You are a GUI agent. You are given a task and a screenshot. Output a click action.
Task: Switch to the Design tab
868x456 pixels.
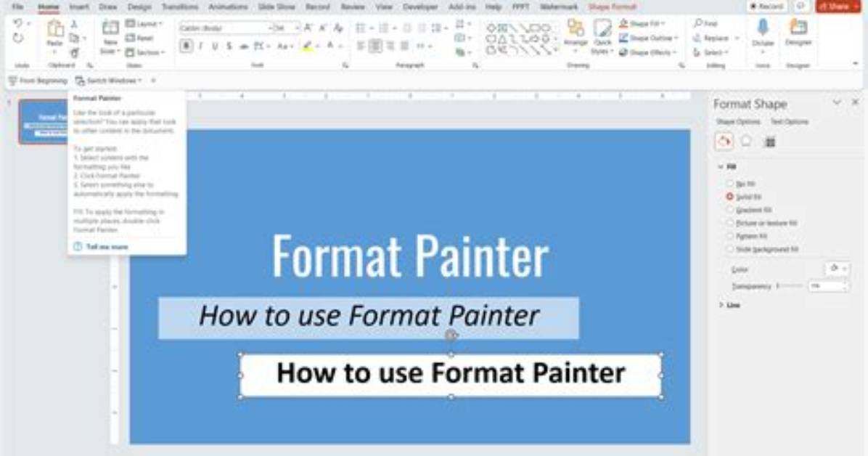pos(139,7)
